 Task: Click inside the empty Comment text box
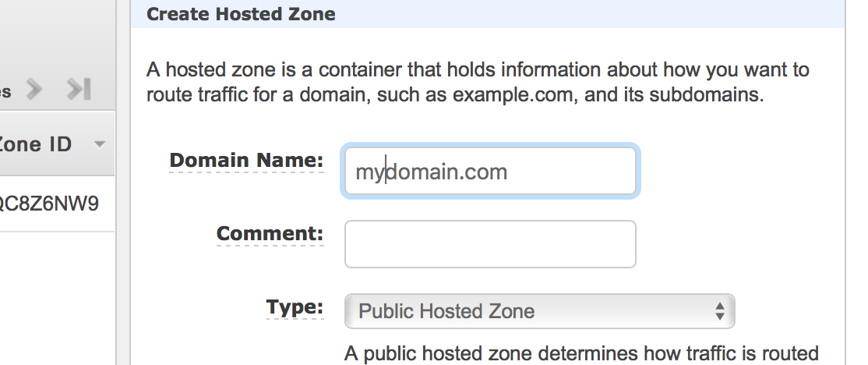pyautogui.click(x=490, y=244)
